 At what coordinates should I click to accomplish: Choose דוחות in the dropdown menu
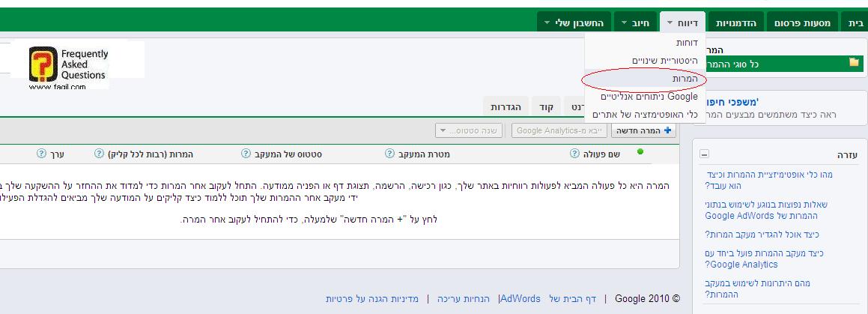686,43
